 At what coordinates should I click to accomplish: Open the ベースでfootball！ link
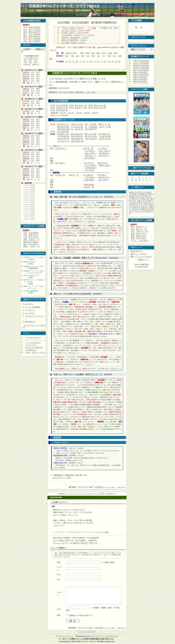pyautogui.click(x=33, y=343)
